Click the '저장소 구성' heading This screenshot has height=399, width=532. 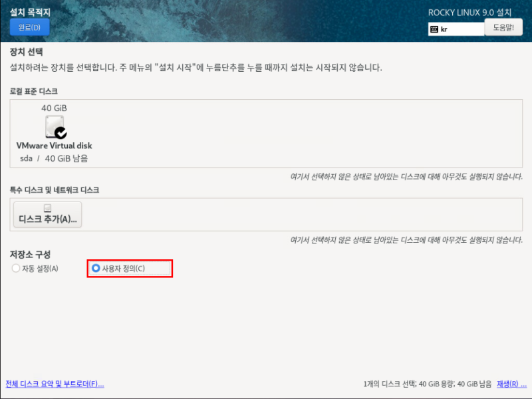[30, 255]
